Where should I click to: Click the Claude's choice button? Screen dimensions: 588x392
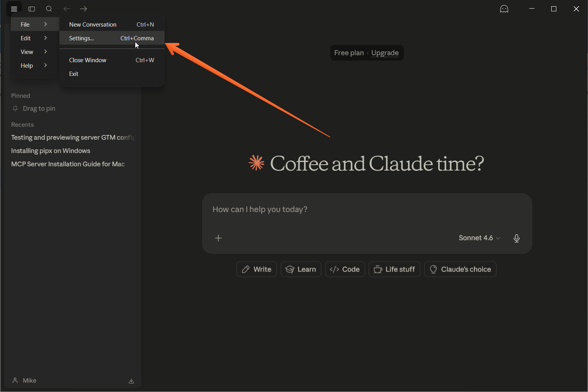pyautogui.click(x=460, y=269)
